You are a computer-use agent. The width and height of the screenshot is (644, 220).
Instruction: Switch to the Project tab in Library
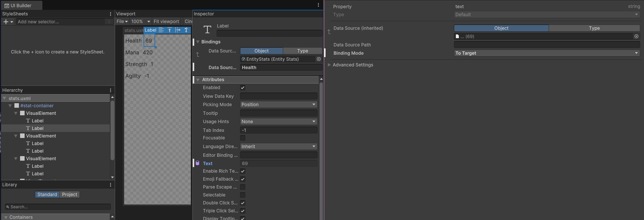[x=70, y=195]
